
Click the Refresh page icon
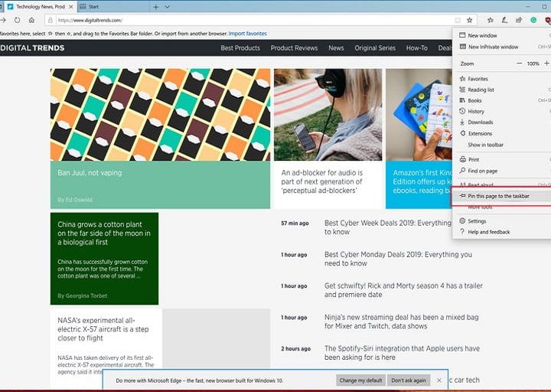tap(17, 20)
